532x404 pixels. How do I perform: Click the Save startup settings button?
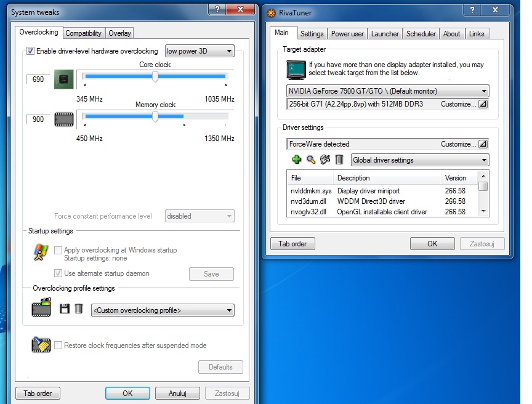(x=211, y=274)
